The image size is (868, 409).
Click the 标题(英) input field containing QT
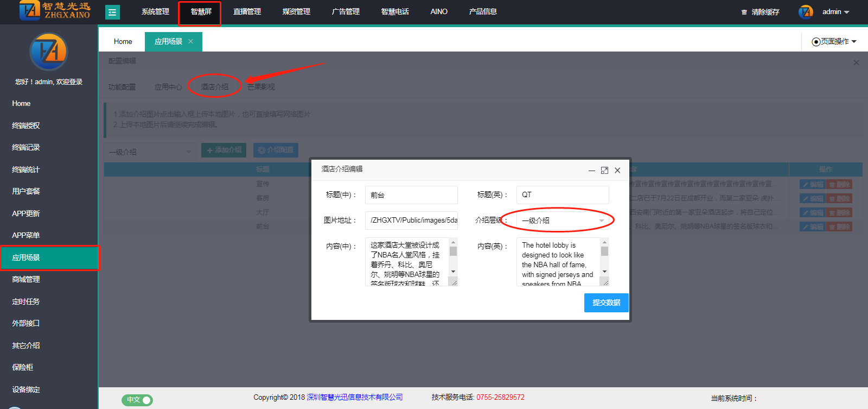tap(562, 195)
